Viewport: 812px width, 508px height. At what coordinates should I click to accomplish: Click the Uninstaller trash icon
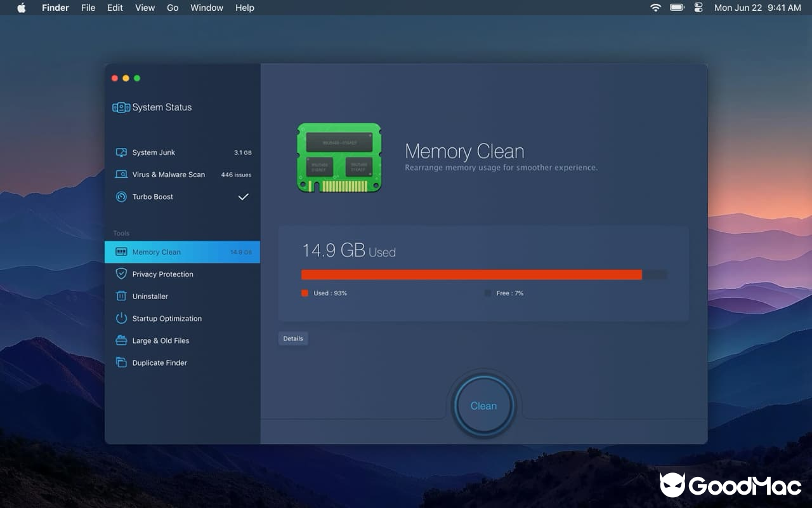[x=121, y=296]
